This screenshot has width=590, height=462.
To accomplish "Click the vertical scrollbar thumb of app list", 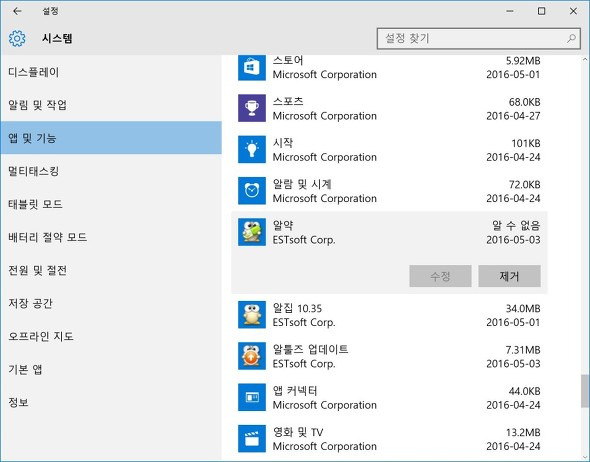I will (x=584, y=391).
